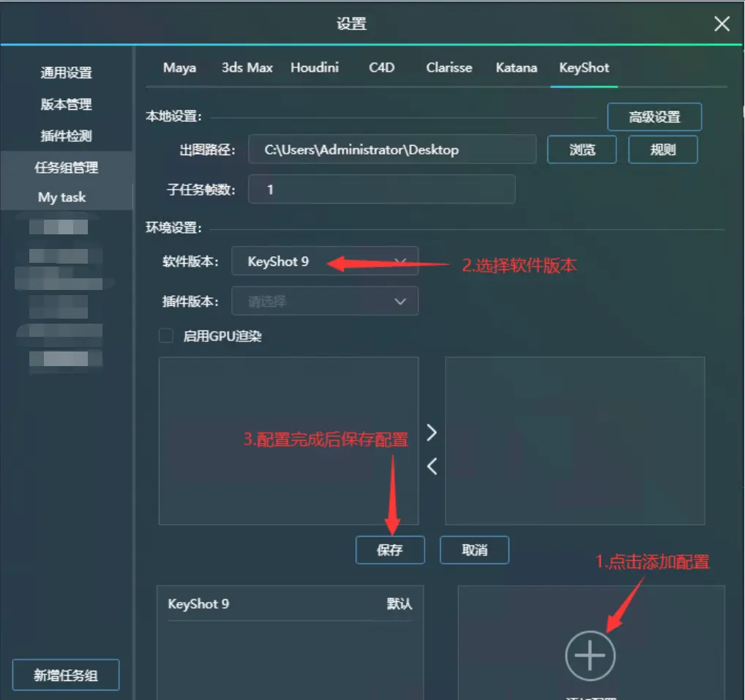Select the C4D tab
This screenshot has height=700, width=745.
coord(381,68)
